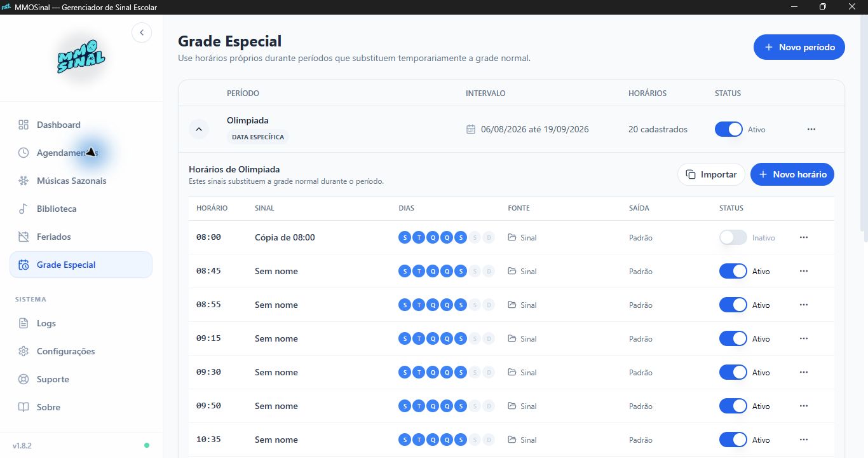Click the Sinal folder icon in 10:35 row

tap(512, 440)
